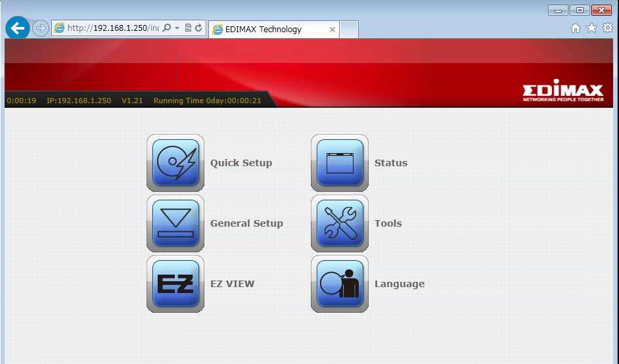
Task: Open the Tools wrench icon
Action: coord(340,223)
